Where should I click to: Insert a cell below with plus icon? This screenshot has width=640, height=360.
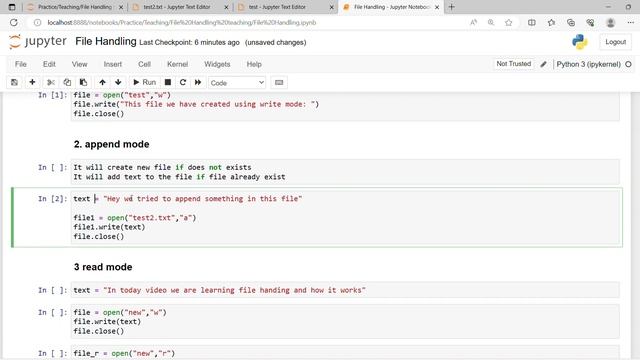coord(32,82)
